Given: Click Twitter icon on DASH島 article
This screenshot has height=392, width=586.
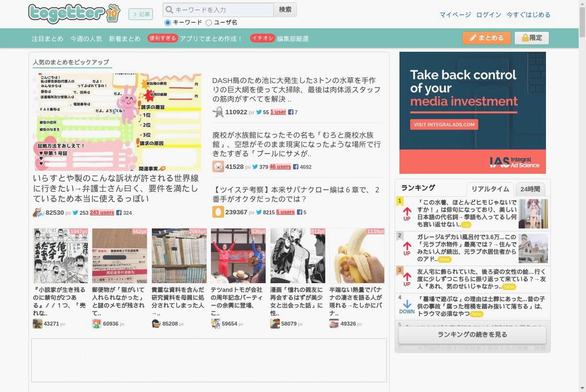Looking at the screenshot, I should click(x=259, y=112).
